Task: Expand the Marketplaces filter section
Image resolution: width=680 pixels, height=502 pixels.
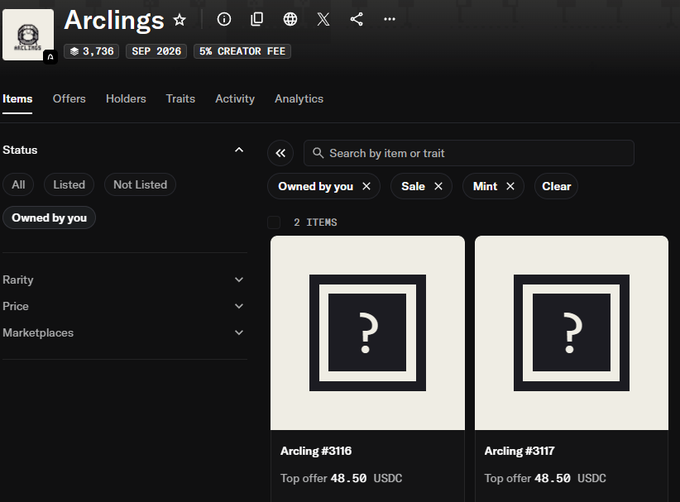Action: point(123,332)
